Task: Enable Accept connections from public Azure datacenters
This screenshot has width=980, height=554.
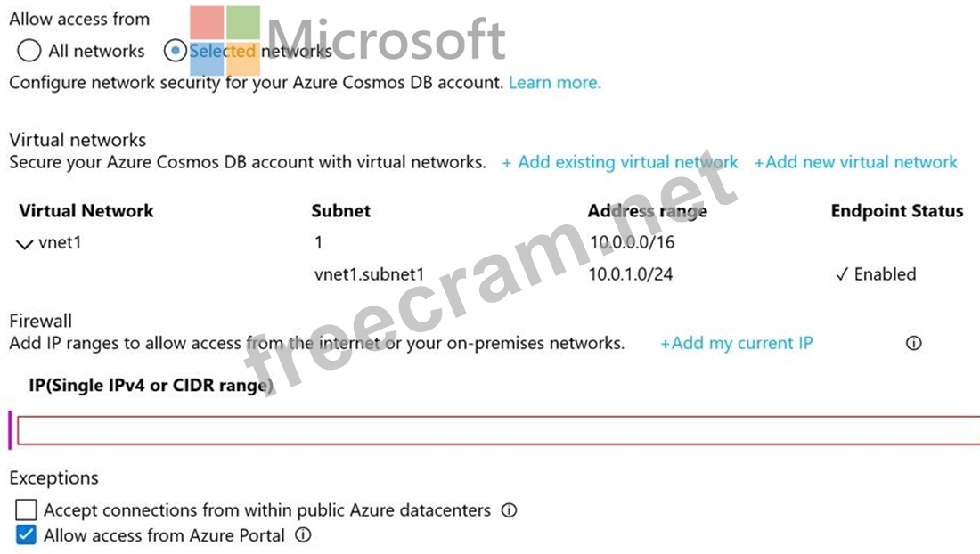Action: [x=27, y=510]
